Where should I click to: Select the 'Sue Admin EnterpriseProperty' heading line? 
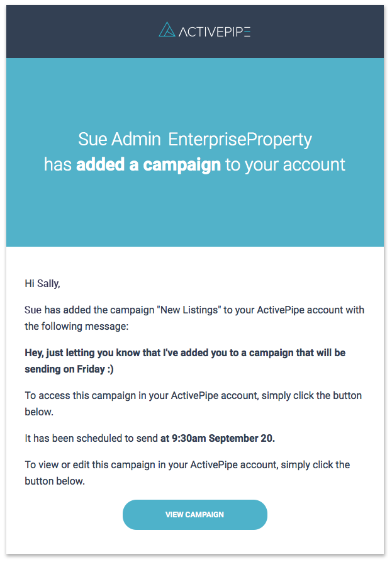click(195, 140)
